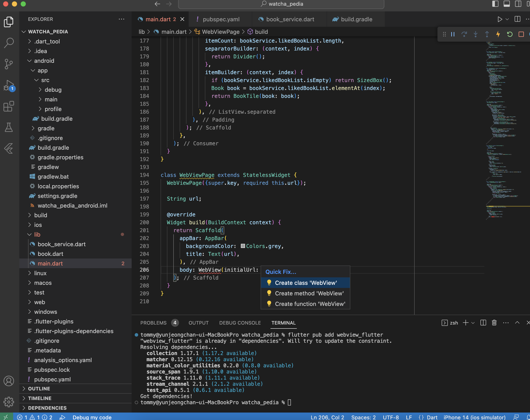Image resolution: width=530 pixels, height=420 pixels.
Task: Select Create function 'WebView' quick fix
Action: 305,304
